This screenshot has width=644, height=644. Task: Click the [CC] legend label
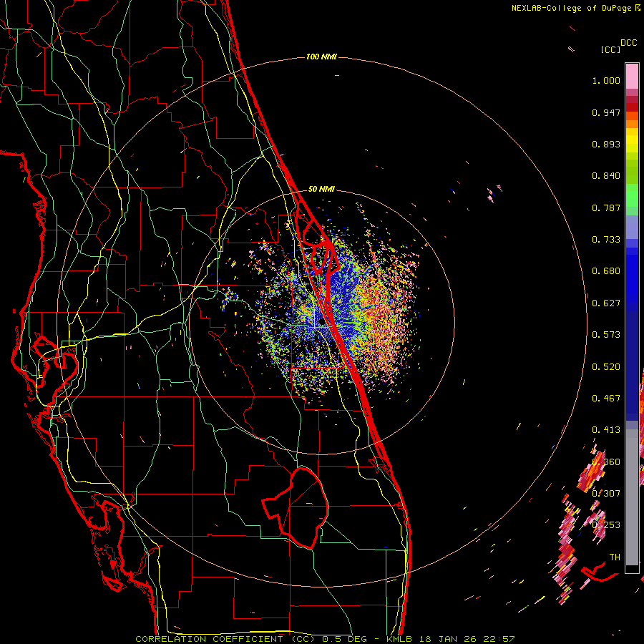(610, 49)
